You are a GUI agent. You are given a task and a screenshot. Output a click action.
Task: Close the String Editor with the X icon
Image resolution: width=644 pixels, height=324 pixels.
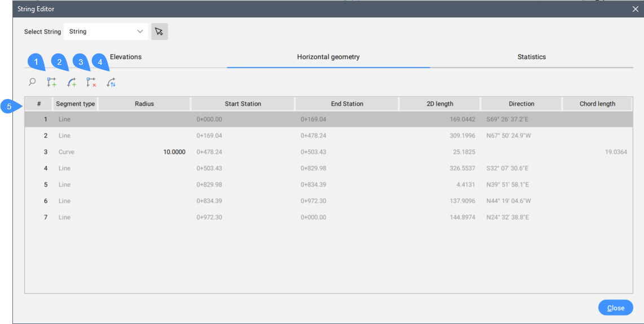point(636,9)
